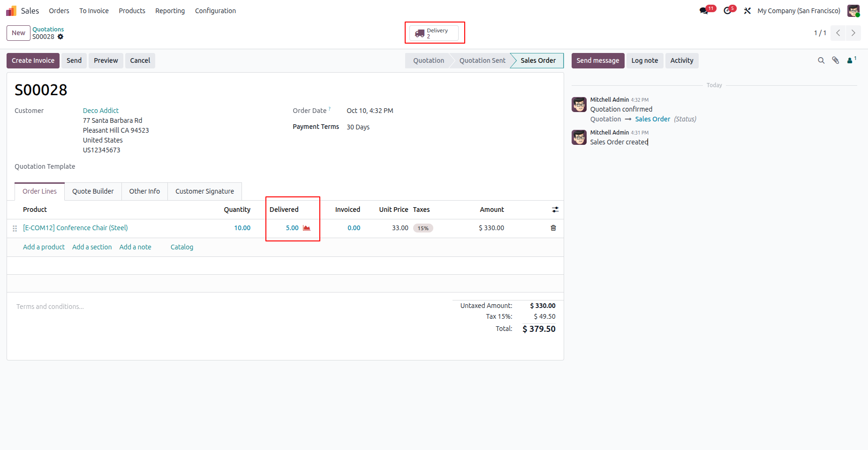Viewport: 868px width, 450px height.
Task: Click the forecast chart icon beside Delivered
Action: (x=307, y=228)
